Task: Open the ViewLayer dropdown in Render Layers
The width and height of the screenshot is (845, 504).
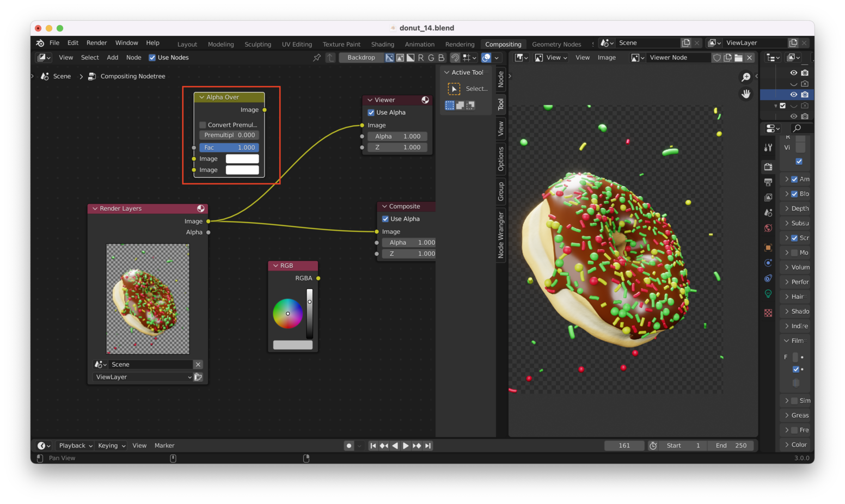Action: 143,377
